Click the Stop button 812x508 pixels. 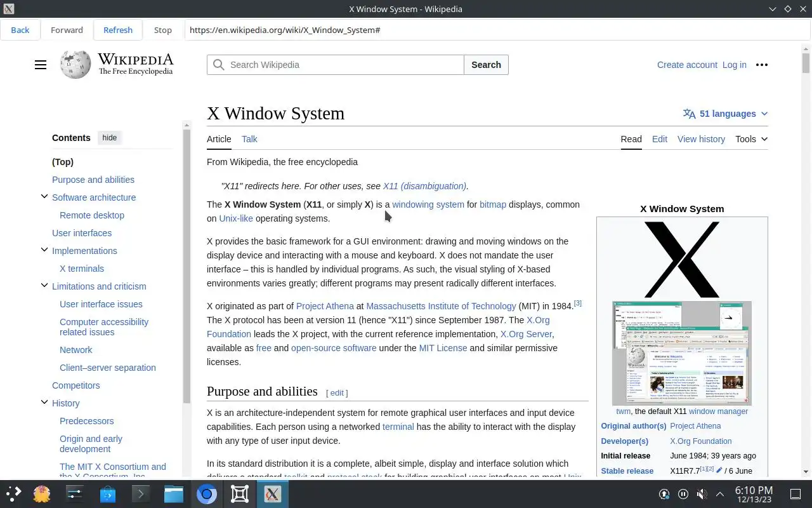click(x=163, y=30)
